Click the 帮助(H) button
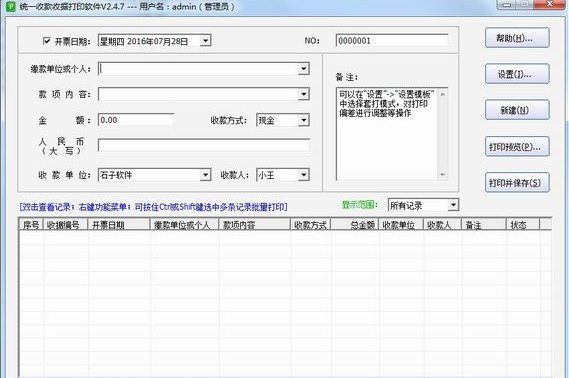The width and height of the screenshot is (569, 378). pos(517,38)
